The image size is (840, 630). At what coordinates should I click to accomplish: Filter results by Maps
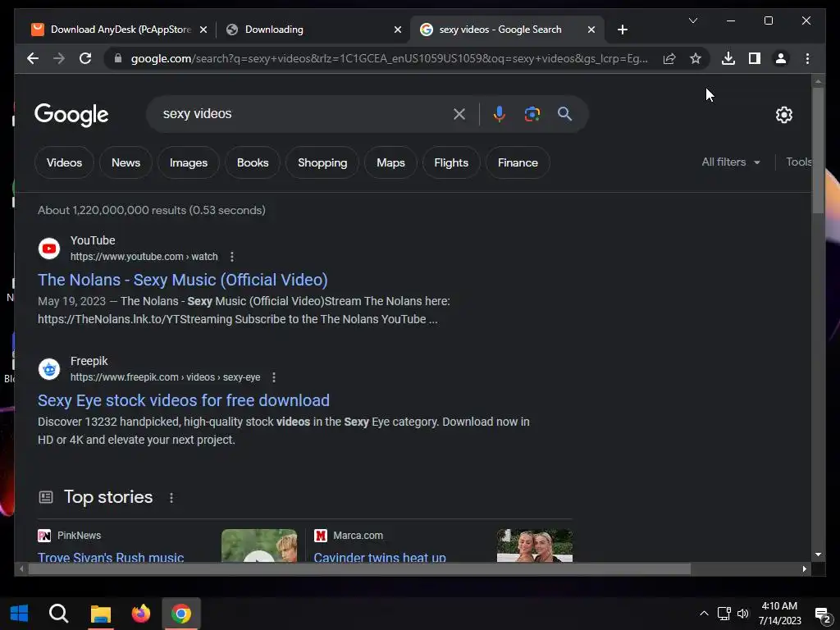click(x=390, y=162)
